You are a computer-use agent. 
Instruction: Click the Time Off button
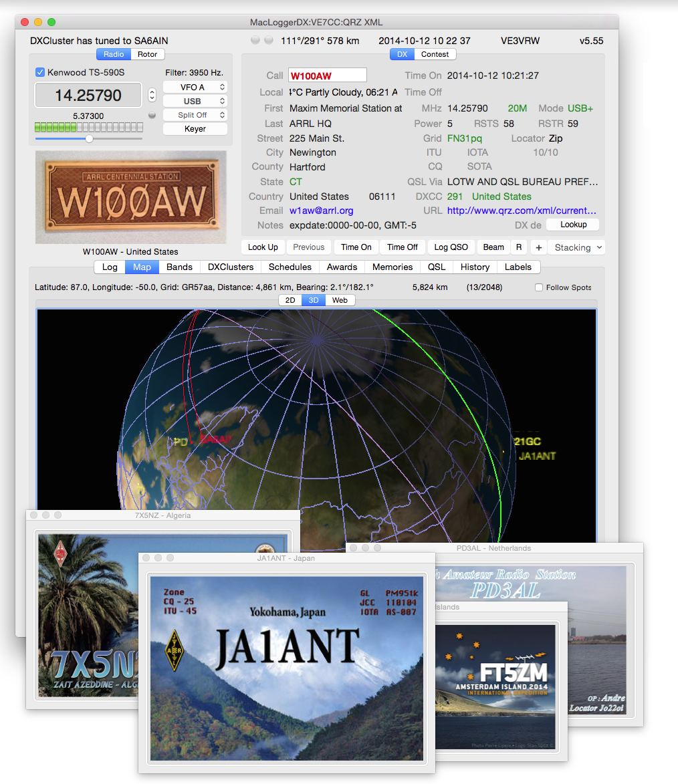(x=403, y=247)
